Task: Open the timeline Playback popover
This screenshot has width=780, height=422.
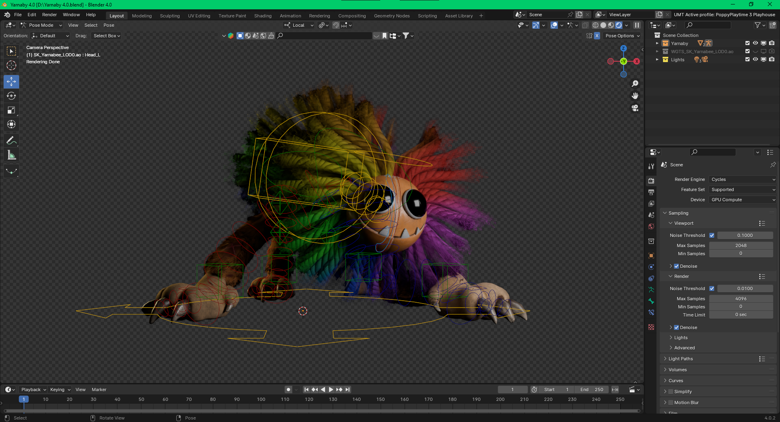Action: pos(33,390)
